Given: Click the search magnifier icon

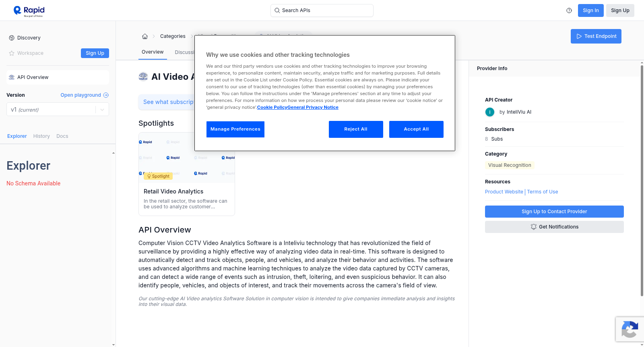Looking at the screenshot, I should (x=277, y=10).
